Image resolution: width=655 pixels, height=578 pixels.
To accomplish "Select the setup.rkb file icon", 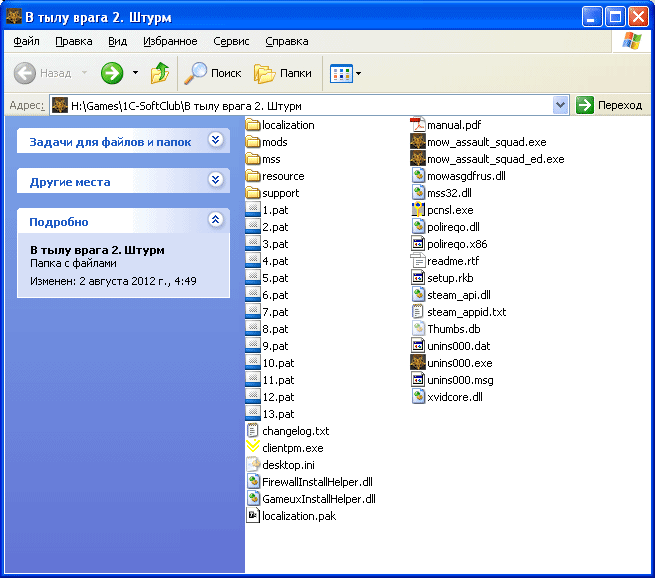I will pyautogui.click(x=418, y=278).
